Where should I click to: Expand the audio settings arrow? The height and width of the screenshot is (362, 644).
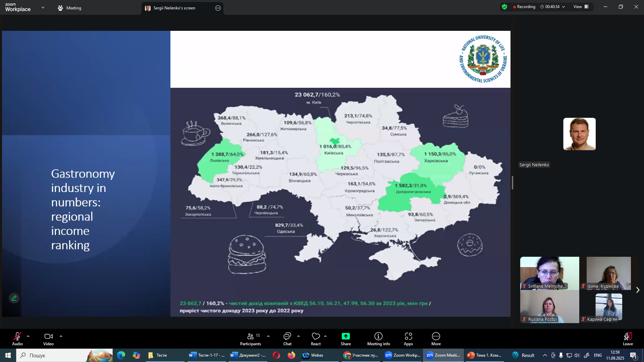point(28,336)
